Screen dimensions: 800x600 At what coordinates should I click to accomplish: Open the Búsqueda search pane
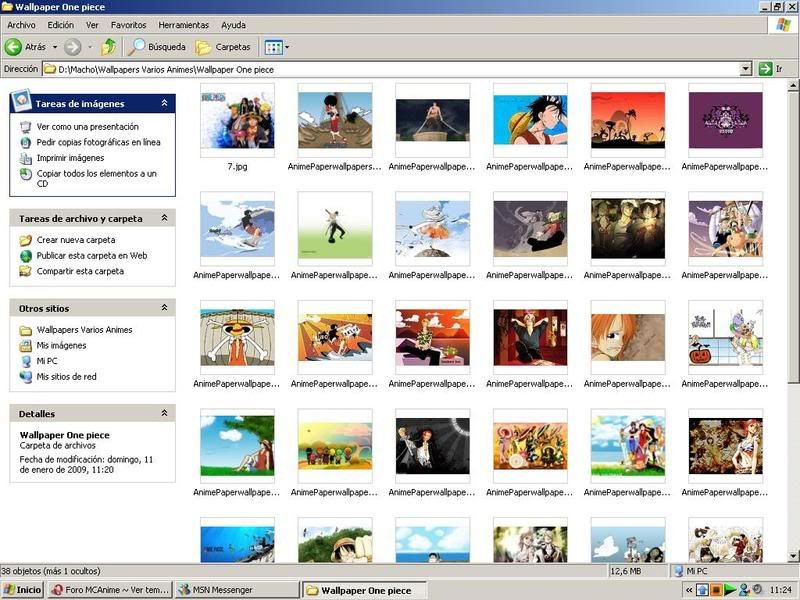[157, 47]
